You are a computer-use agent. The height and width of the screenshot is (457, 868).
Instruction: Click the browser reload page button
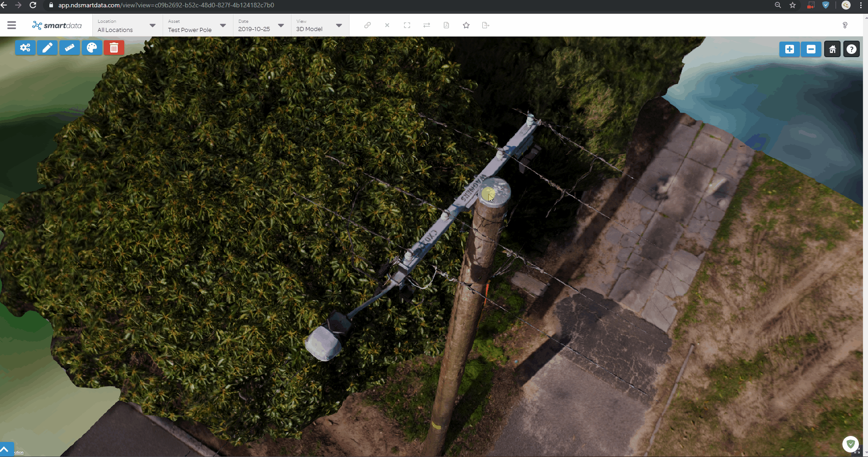coord(33,5)
